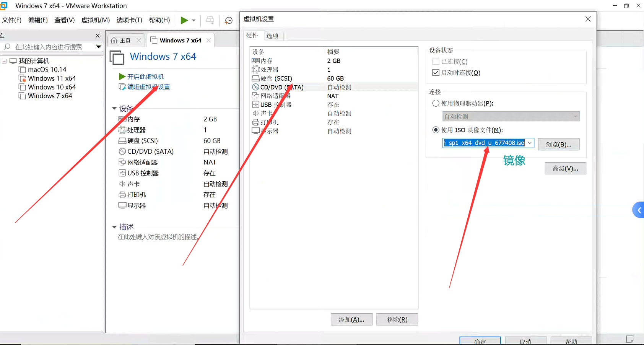Select macOS 10.14 in the library tree

tap(47, 70)
